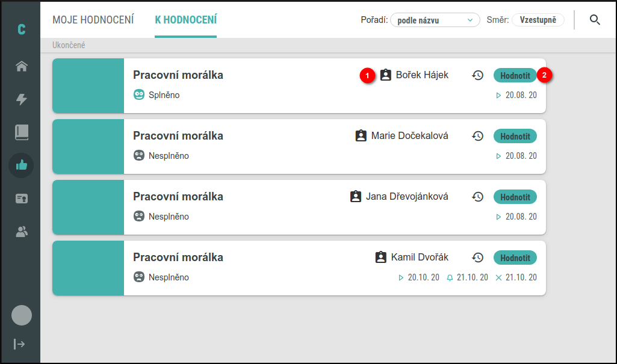The height and width of the screenshot is (364, 617).
Task: Open the home icon in sidebar
Action: coord(22,66)
